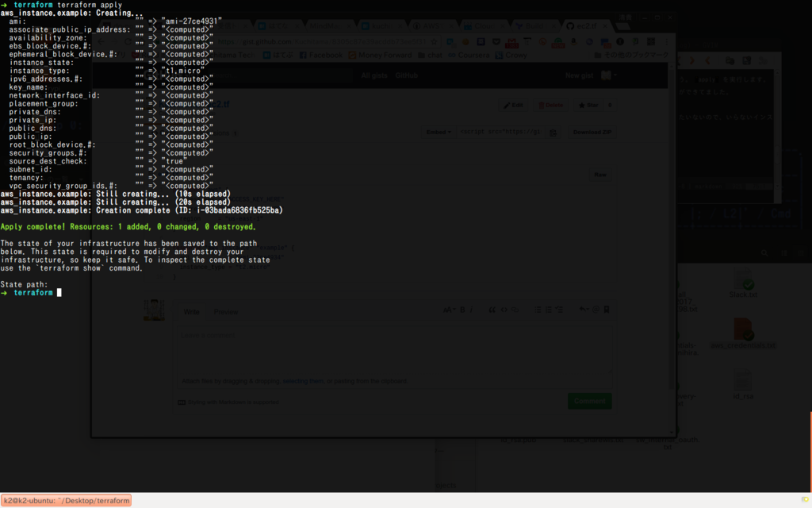The width and height of the screenshot is (812, 508).
Task: Mention a user with @ icon
Action: click(596, 310)
